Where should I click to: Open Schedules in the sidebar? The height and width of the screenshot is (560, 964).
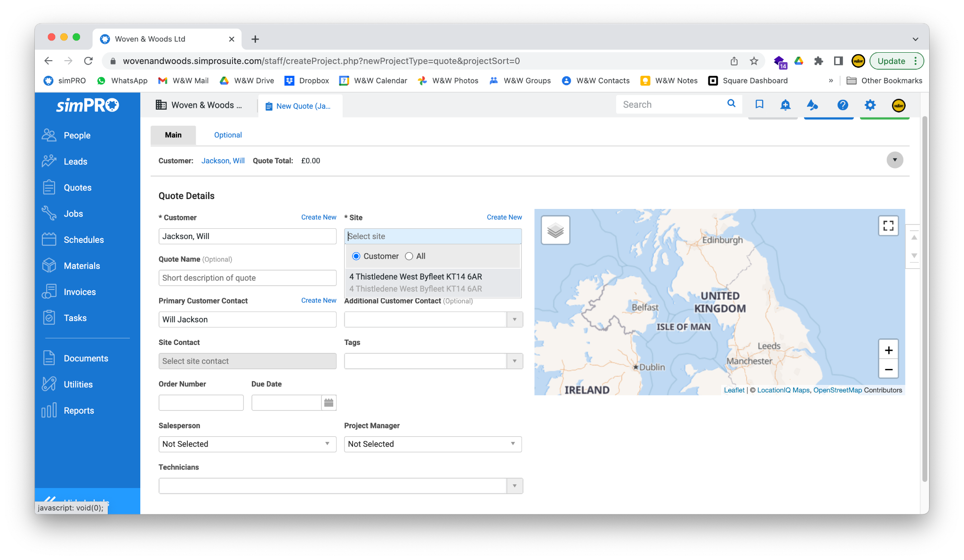[83, 240]
